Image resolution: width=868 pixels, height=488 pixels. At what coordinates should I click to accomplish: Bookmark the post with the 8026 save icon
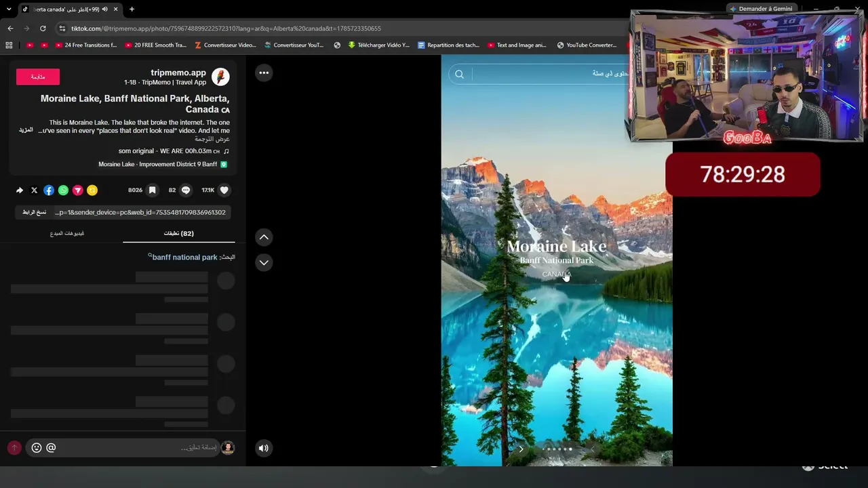(x=153, y=190)
